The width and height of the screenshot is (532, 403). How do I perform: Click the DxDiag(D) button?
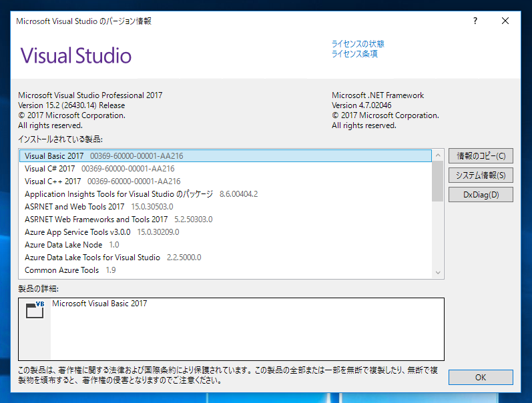[481, 195]
